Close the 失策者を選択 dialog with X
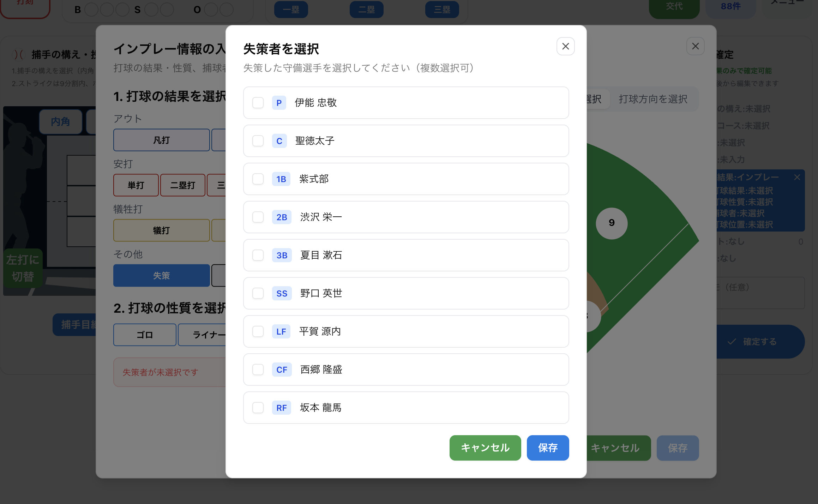Image resolution: width=818 pixels, height=504 pixels. click(x=565, y=46)
